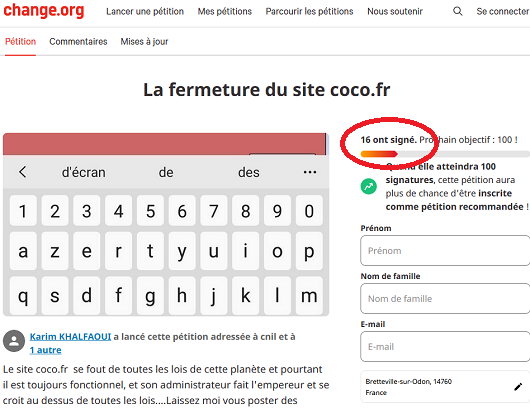Click the keyboard back chevron
The width and height of the screenshot is (530, 409).
click(22, 172)
